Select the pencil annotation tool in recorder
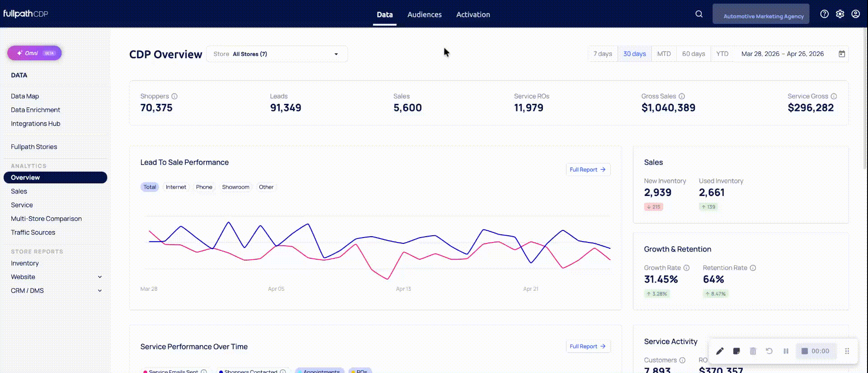868x373 pixels. pos(720,351)
